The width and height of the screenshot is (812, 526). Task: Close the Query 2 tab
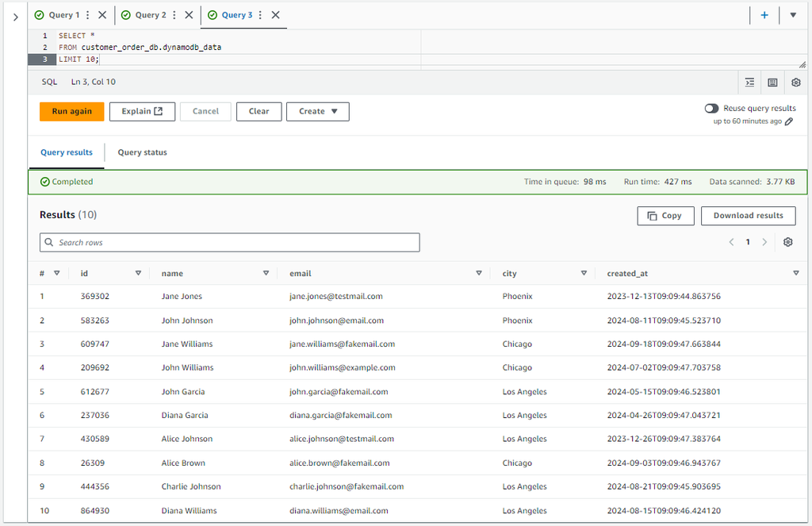click(x=188, y=15)
